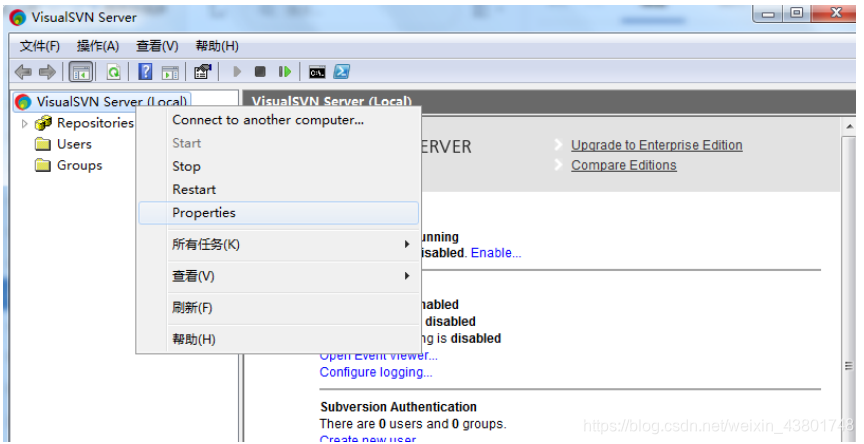Choose 帮助(H) in the context menu
This screenshot has width=864, height=444.
[278, 339]
